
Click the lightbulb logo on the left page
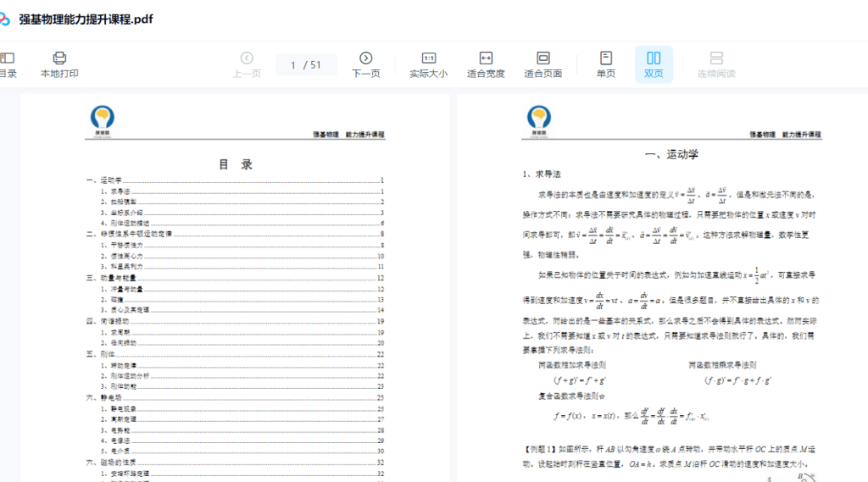point(103,121)
